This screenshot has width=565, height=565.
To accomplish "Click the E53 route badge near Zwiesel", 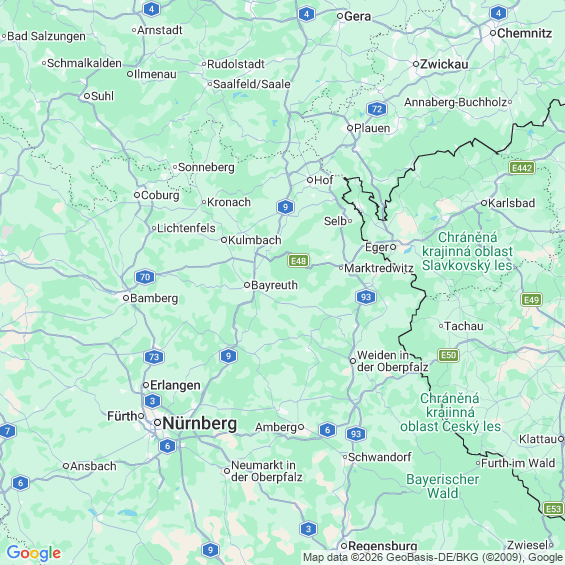I will [553, 508].
